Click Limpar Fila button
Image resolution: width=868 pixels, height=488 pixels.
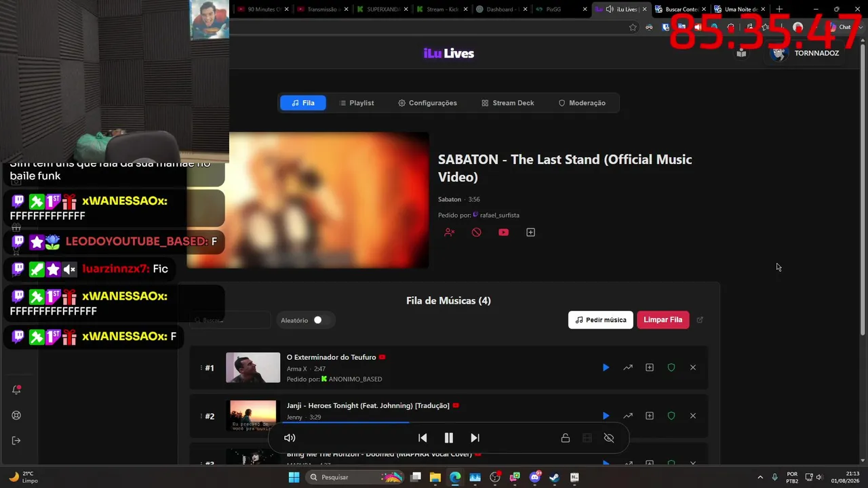point(663,320)
